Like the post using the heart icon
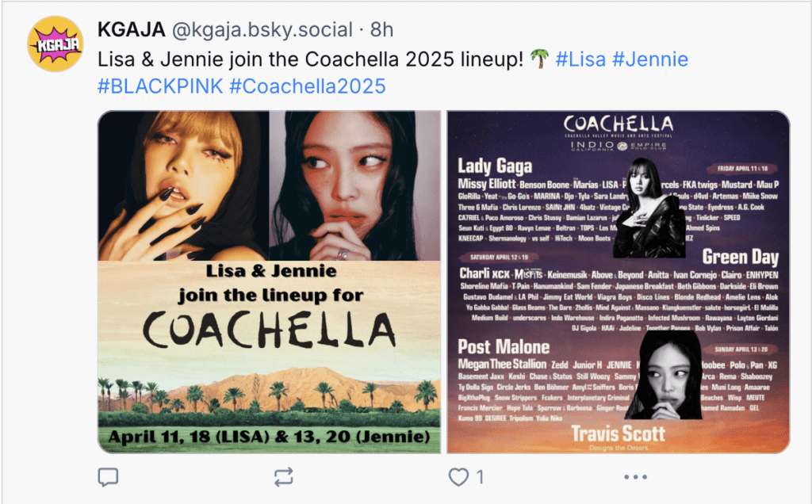The height and width of the screenshot is (504, 812). 458,477
